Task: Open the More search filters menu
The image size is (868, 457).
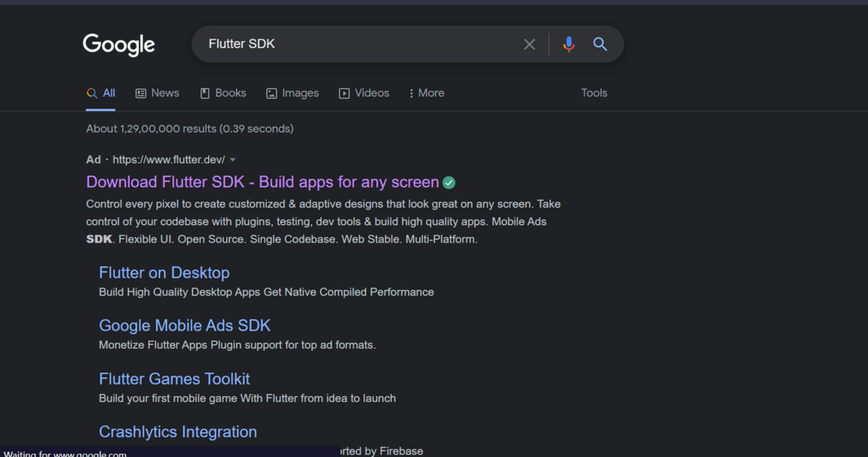Action: (427, 93)
